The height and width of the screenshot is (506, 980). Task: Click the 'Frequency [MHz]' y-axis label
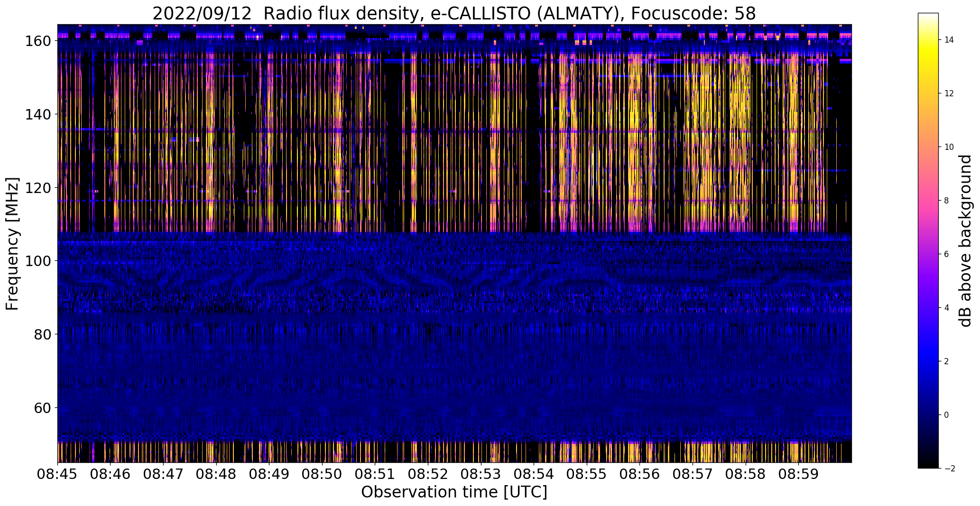[x=12, y=244]
